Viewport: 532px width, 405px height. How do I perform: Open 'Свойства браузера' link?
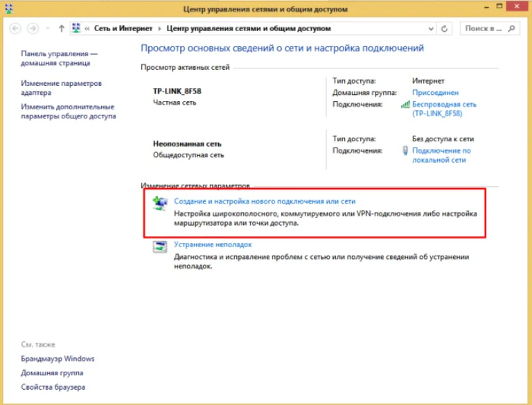tap(53, 387)
